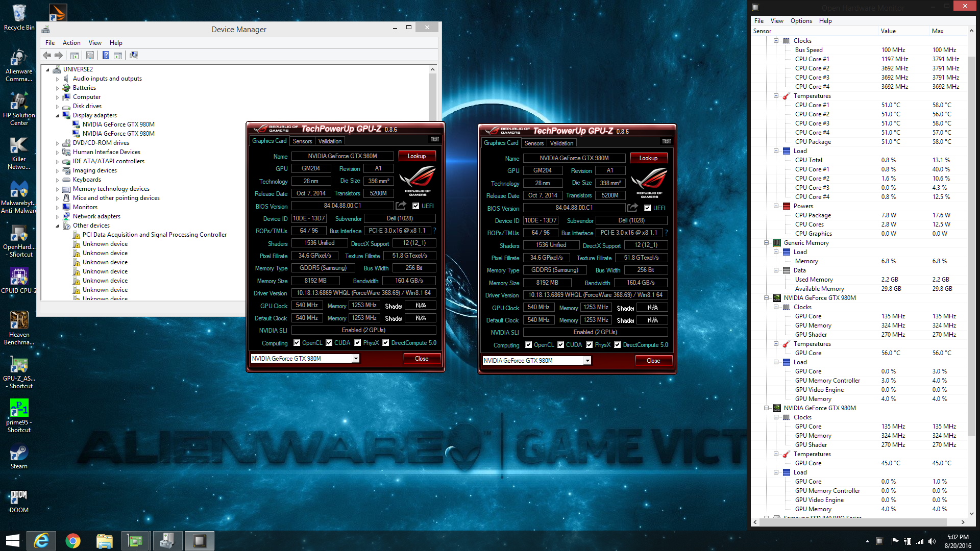Select the Alienware Command Center desktop icon
980x551 pixels.
(x=19, y=65)
